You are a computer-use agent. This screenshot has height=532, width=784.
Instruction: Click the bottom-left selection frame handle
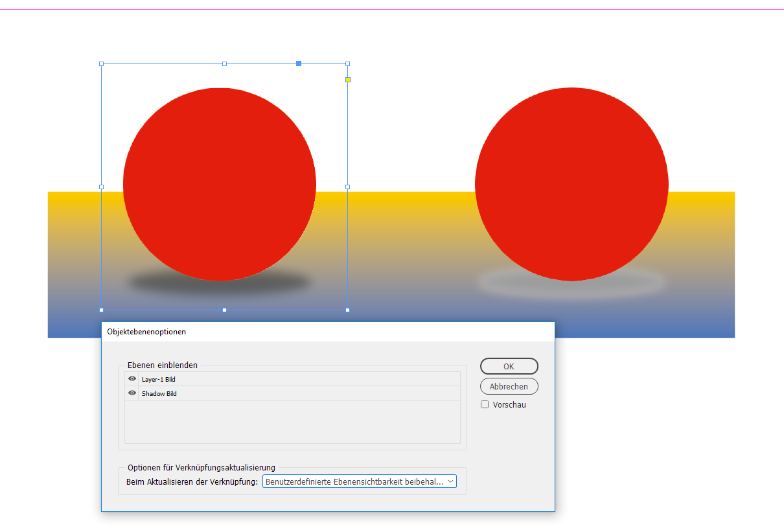(x=102, y=310)
